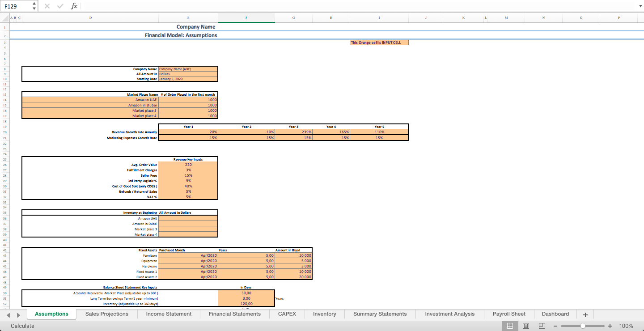Select column F header
The image size is (644, 331).
246,17
